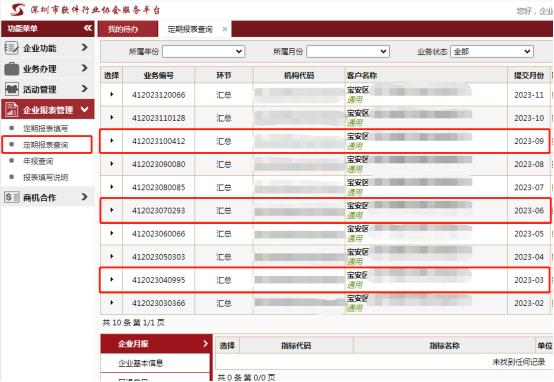
Task: Select row arrow for 412023040995
Action: (112, 280)
